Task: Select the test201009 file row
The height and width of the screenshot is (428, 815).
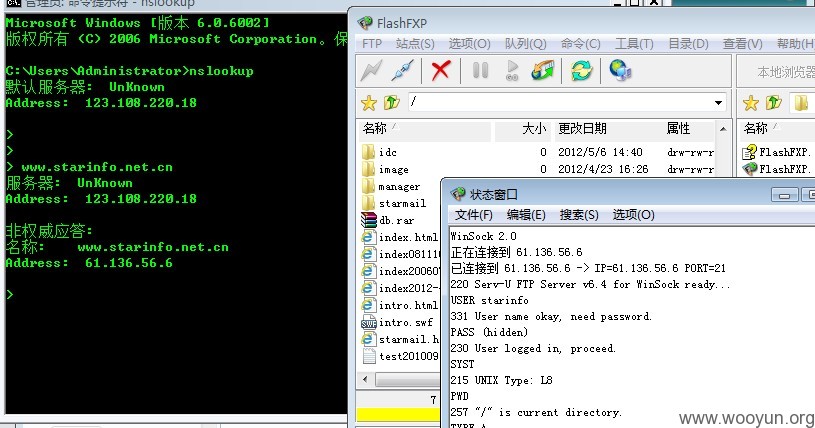Action: point(400,356)
